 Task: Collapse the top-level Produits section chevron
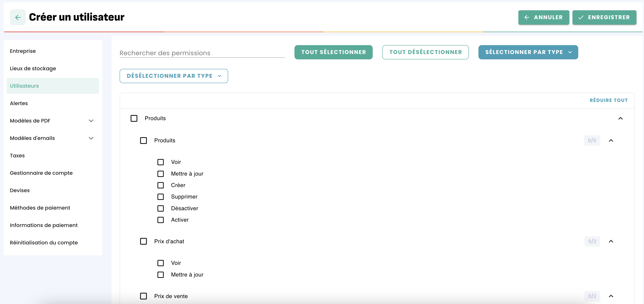[x=620, y=118]
